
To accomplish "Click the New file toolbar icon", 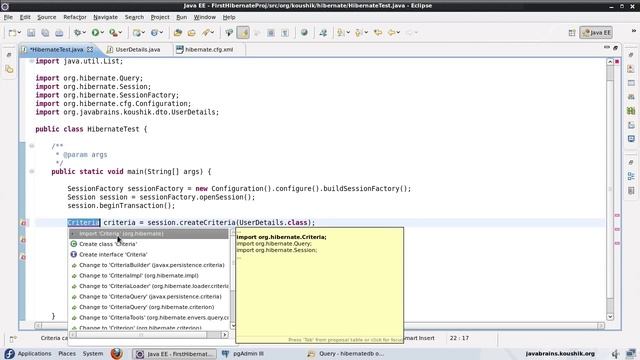I will click(12, 33).
